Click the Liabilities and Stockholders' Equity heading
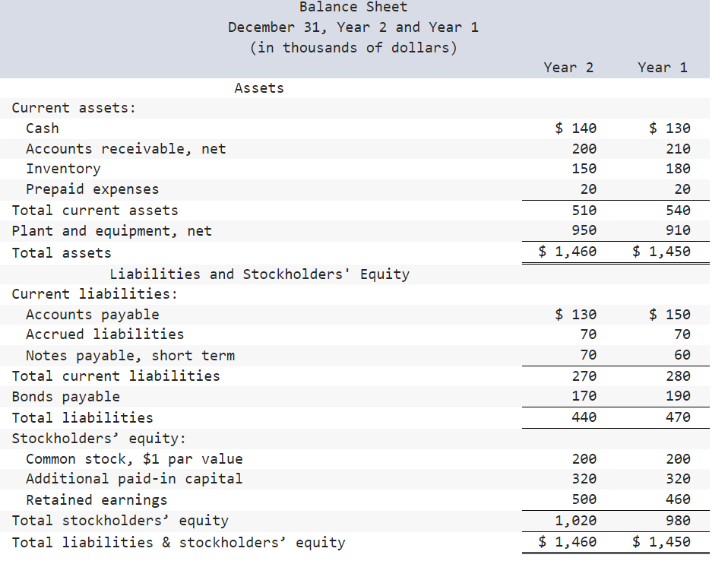This screenshot has height=561, width=728. [x=261, y=274]
